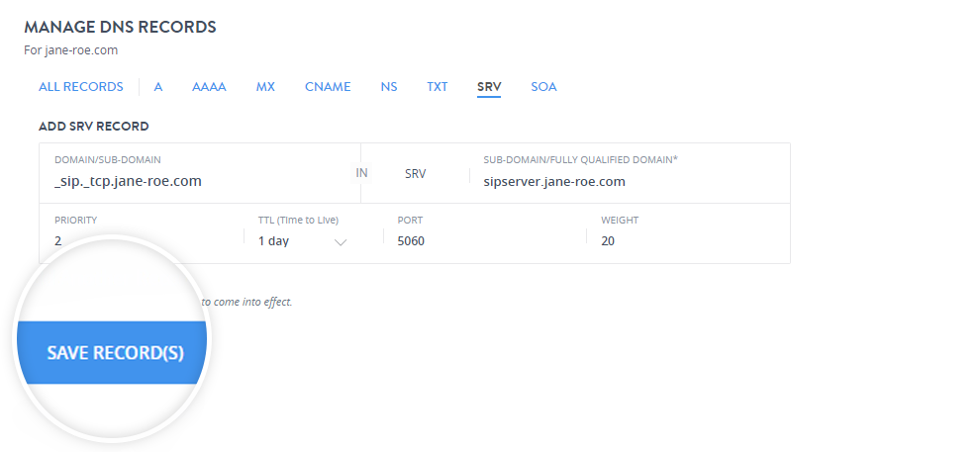The height and width of the screenshot is (452, 980).
Task: Click the TTL (Time to Live) label
Action: [x=298, y=221]
